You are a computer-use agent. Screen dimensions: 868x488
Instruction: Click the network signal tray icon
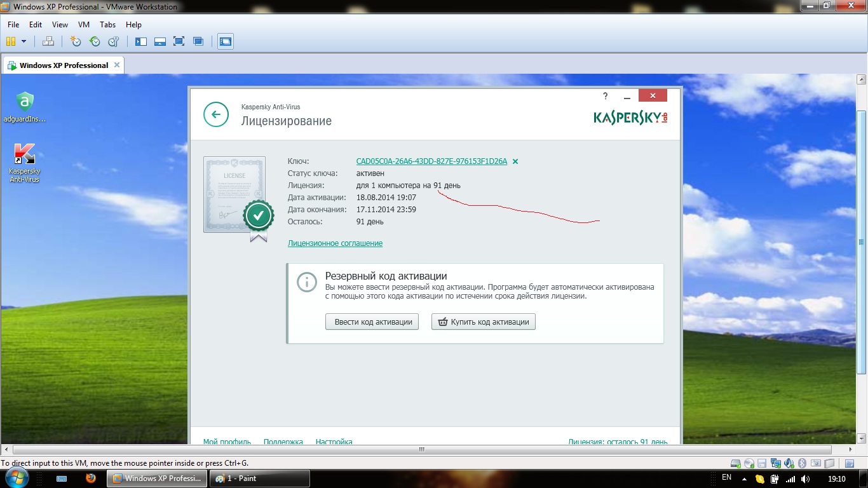pos(790,478)
